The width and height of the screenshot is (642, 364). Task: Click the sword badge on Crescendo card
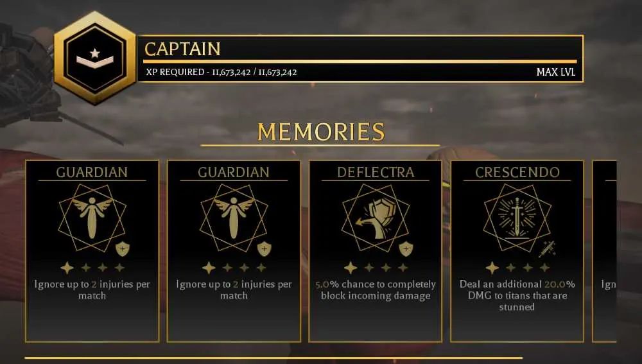click(x=547, y=249)
